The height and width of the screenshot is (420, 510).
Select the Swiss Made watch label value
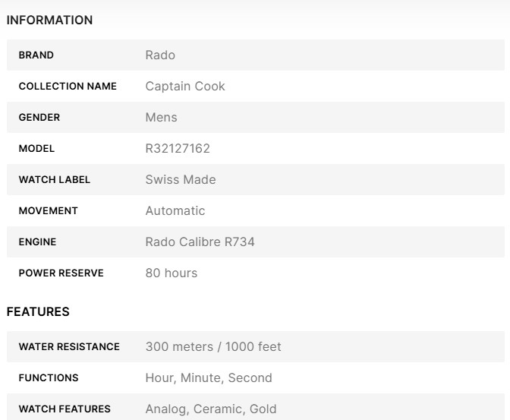click(x=181, y=180)
